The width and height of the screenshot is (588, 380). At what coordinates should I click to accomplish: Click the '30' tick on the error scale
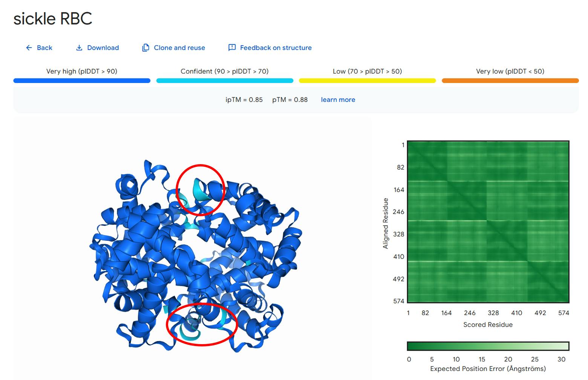pos(562,359)
